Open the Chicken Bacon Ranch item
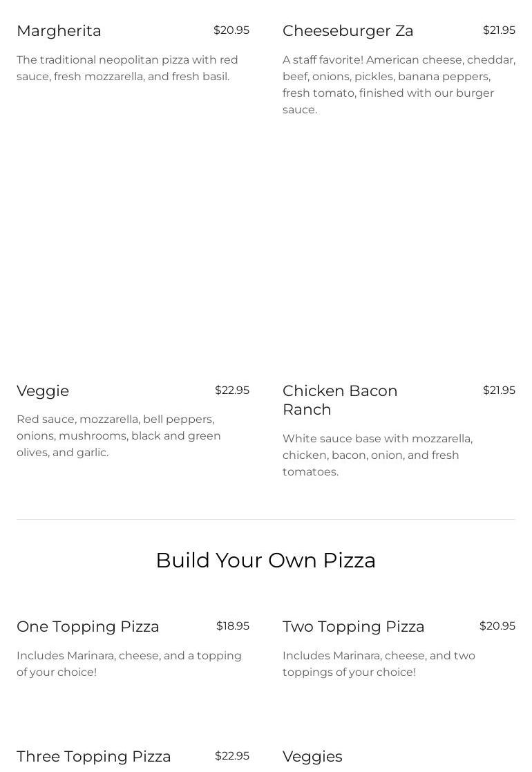 (340, 400)
